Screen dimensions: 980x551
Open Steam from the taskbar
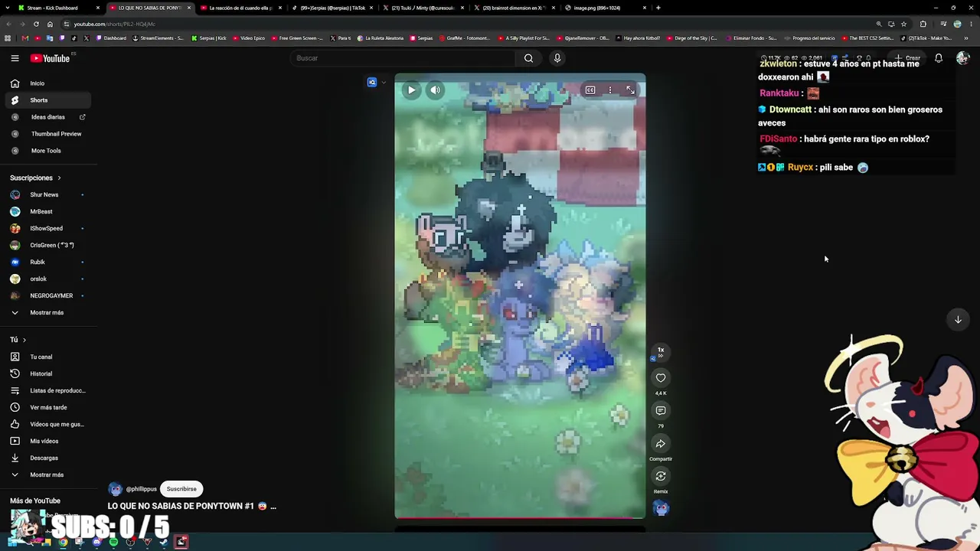[x=164, y=542]
